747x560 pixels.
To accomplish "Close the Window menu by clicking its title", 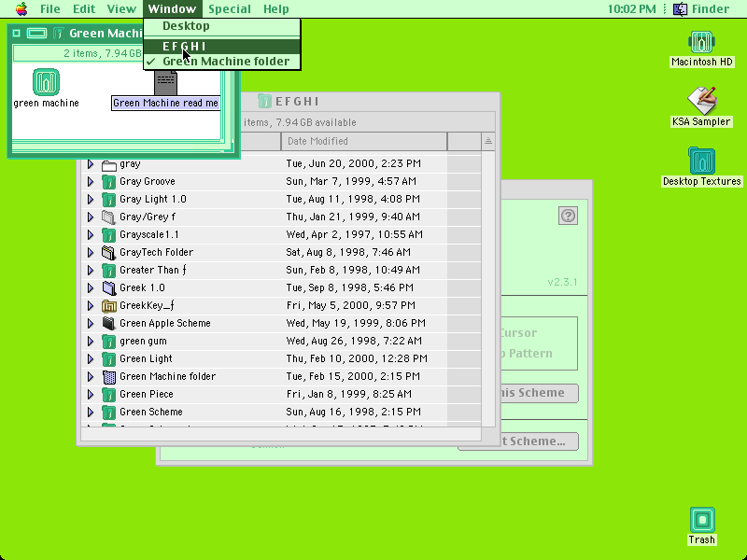I will [172, 8].
